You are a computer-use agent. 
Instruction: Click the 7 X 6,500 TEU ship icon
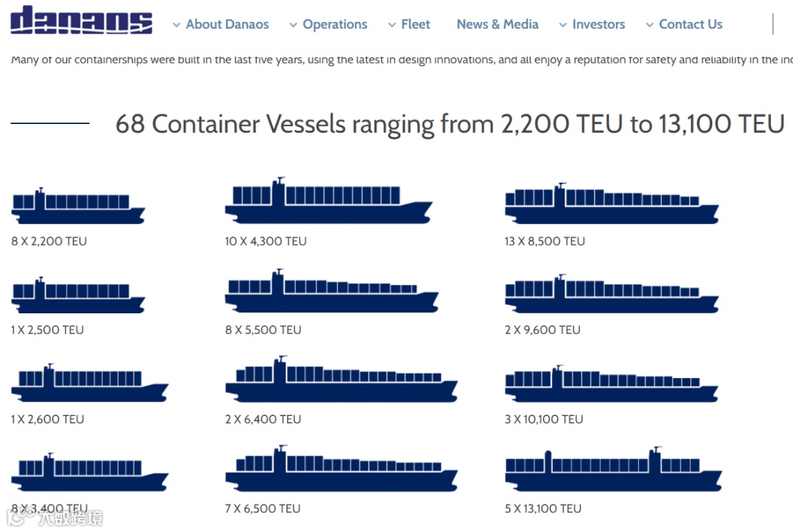(x=341, y=470)
